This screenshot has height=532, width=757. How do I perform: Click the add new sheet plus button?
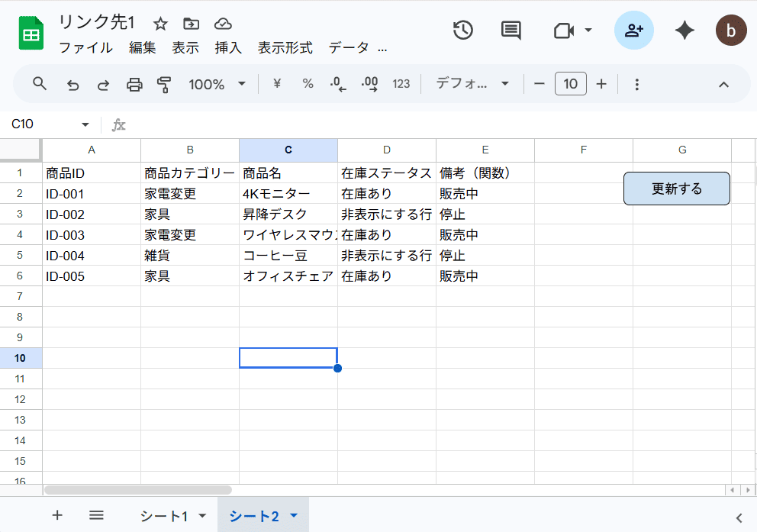click(57, 515)
